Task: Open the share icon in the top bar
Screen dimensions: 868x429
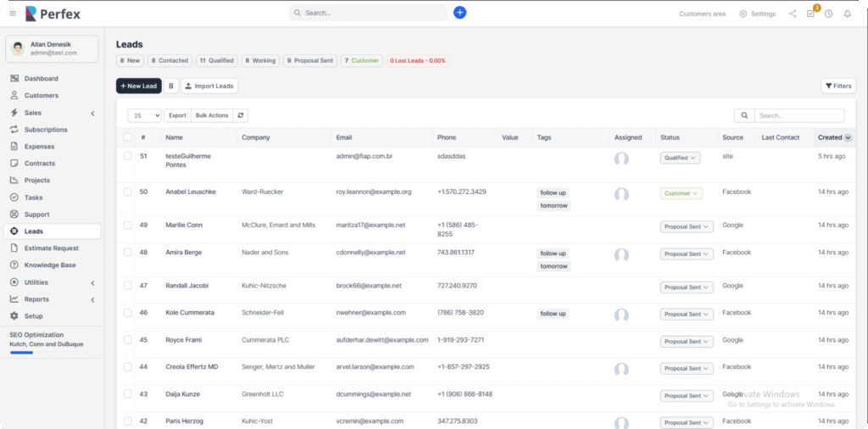Action: (x=793, y=14)
